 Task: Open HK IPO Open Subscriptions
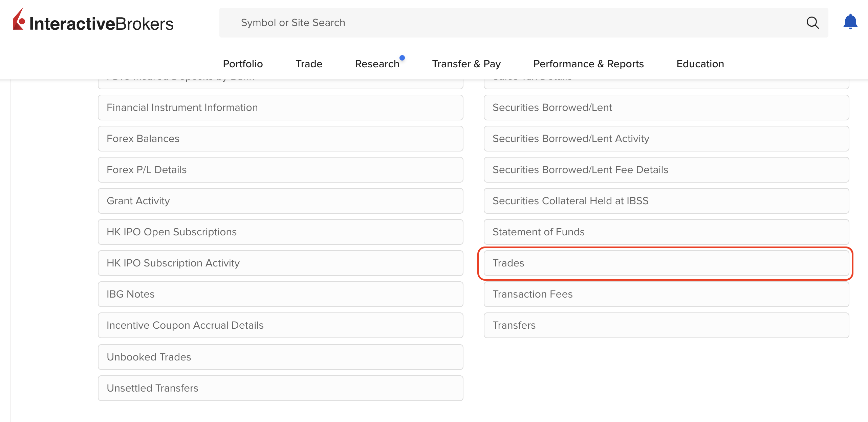(x=280, y=232)
